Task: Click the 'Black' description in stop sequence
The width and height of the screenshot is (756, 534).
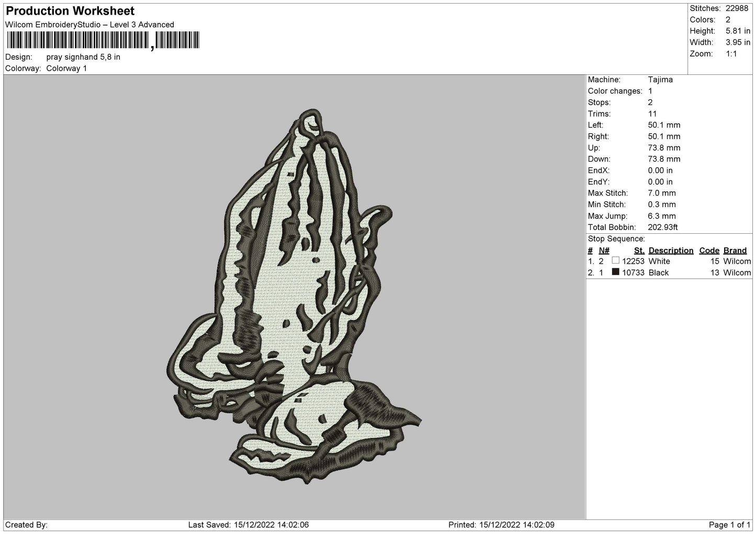Action: 659,272
